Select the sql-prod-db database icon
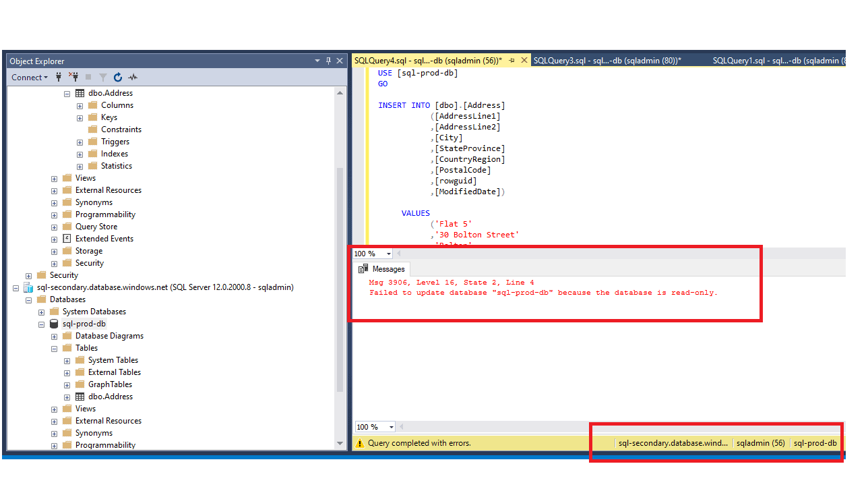 click(x=54, y=324)
